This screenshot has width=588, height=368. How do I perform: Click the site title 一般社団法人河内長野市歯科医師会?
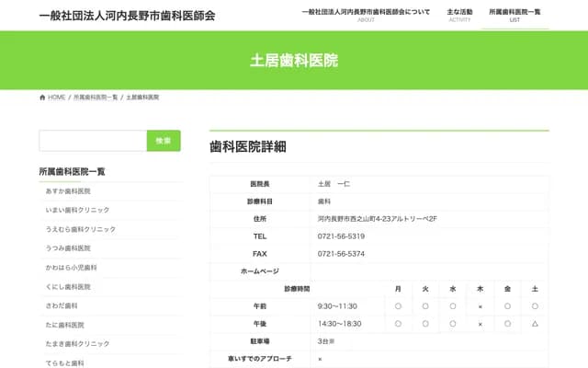point(127,16)
